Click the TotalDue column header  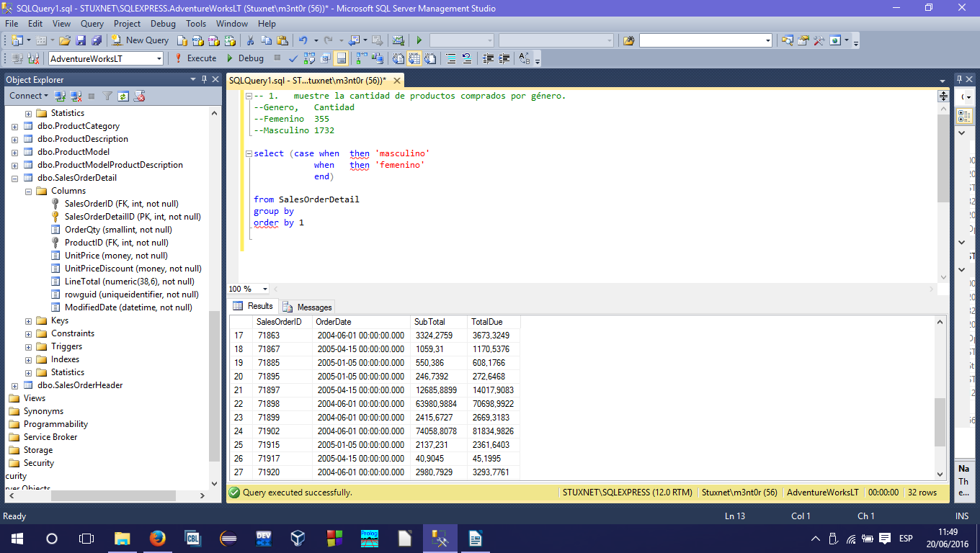(493, 322)
